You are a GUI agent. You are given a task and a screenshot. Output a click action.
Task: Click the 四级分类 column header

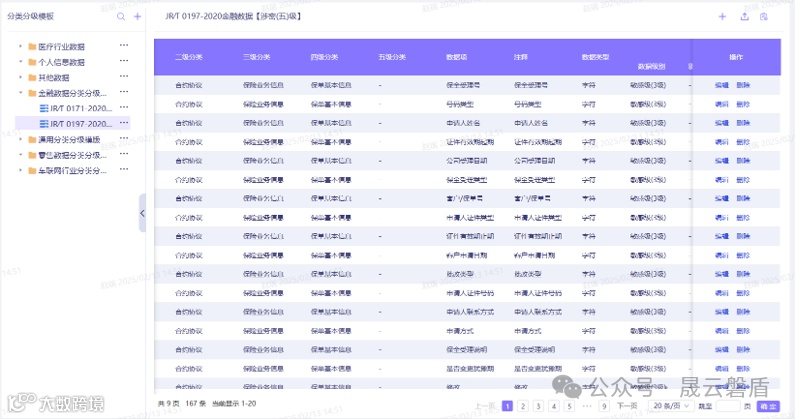pos(324,57)
